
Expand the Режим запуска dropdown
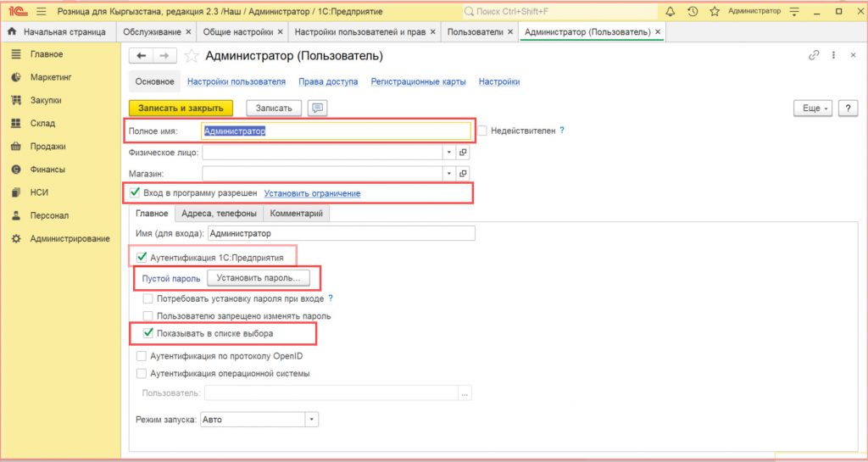[312, 420]
